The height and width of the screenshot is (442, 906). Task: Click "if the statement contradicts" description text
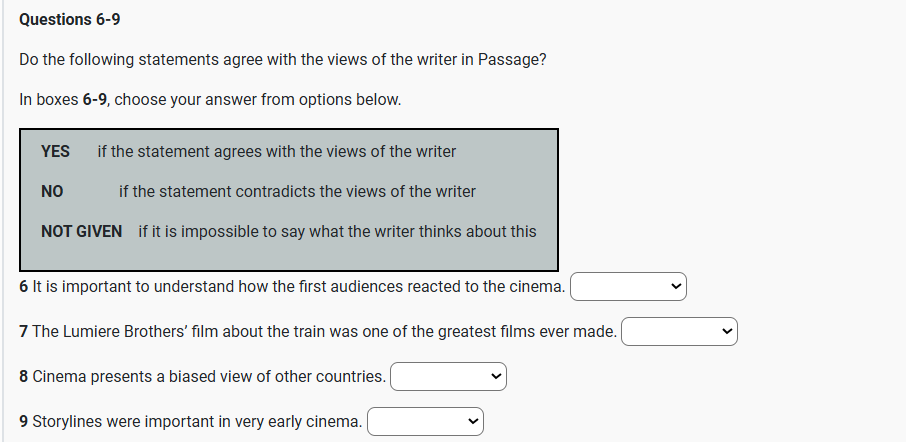click(297, 191)
